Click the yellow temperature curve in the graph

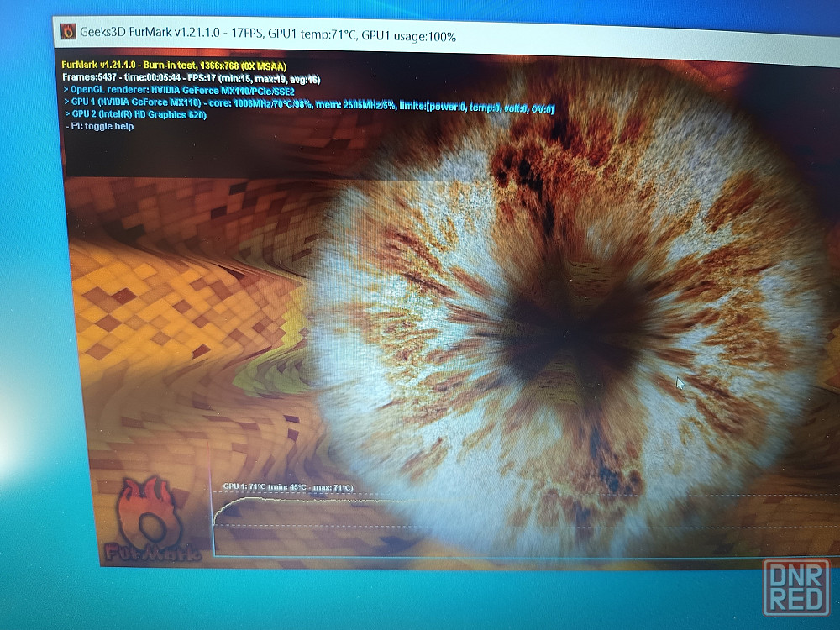pos(336,500)
